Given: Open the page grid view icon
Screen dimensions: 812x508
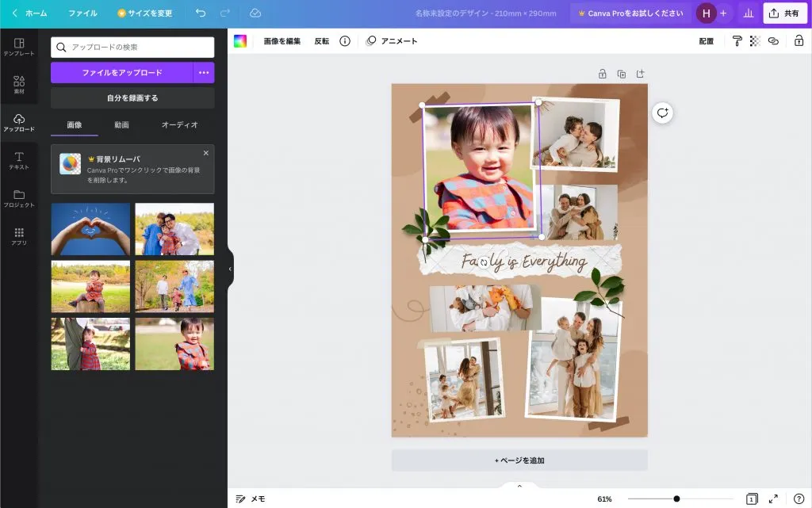Looking at the screenshot, I should (x=752, y=498).
